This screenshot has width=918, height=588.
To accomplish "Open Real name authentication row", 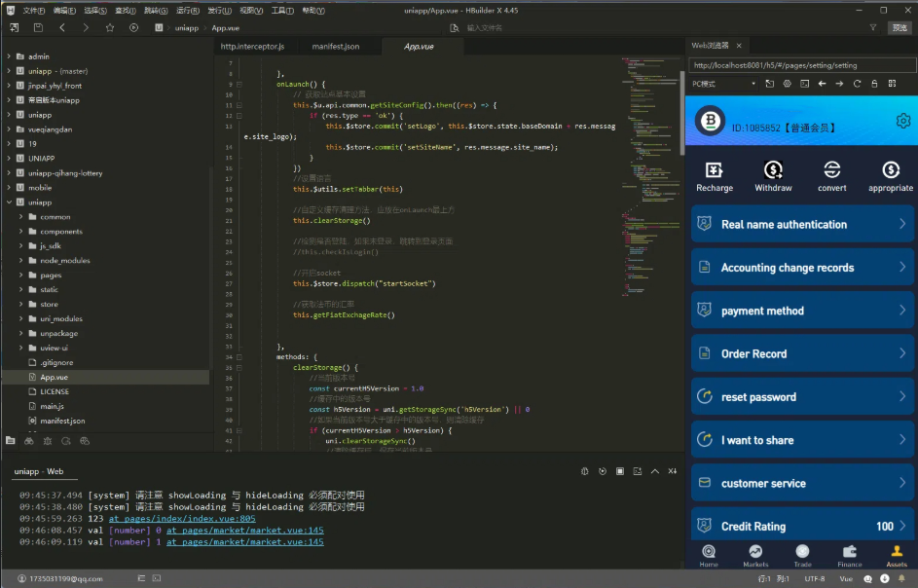I will pos(802,224).
